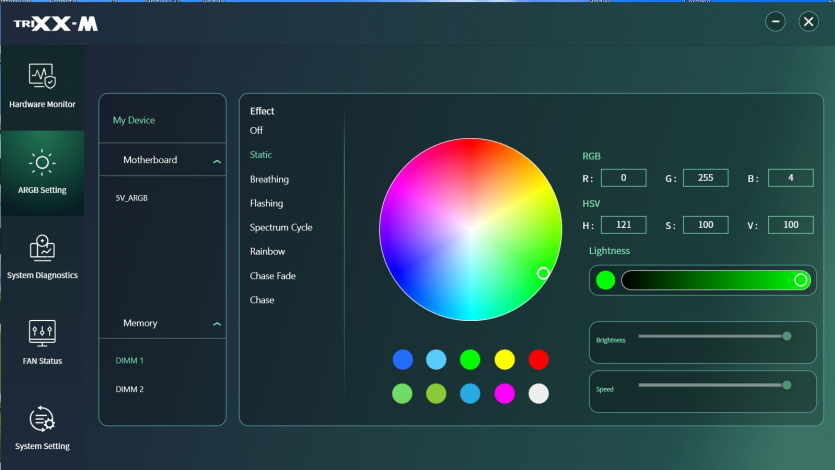Choose the magenta preset color swatch

(x=504, y=393)
